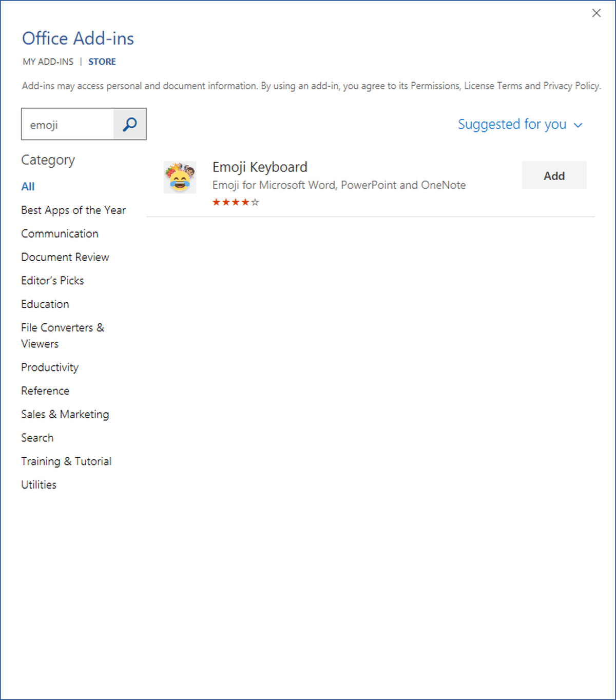Click the magnifying glass search icon
Image resolution: width=616 pixels, height=700 pixels.
click(130, 124)
